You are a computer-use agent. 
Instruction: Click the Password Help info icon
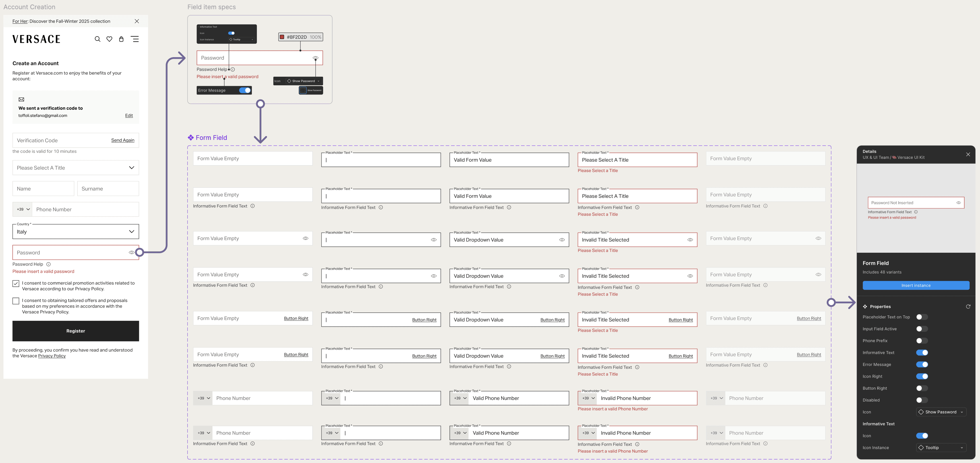coord(48,264)
